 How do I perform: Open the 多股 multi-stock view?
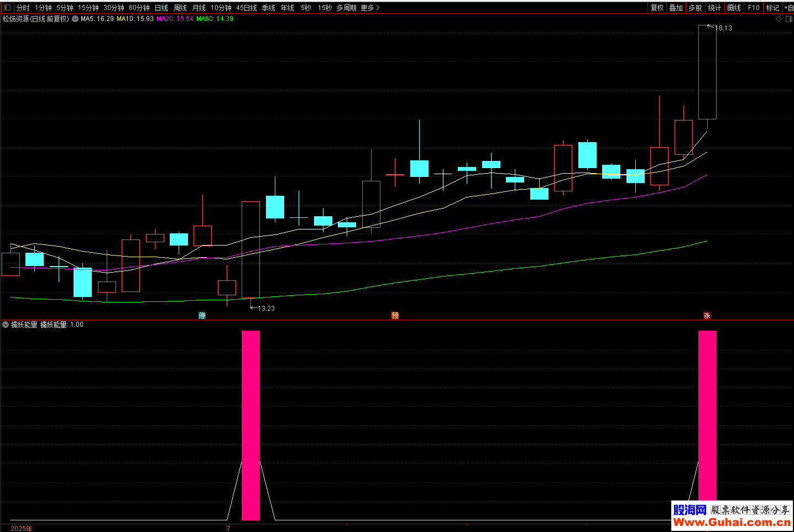click(x=695, y=8)
